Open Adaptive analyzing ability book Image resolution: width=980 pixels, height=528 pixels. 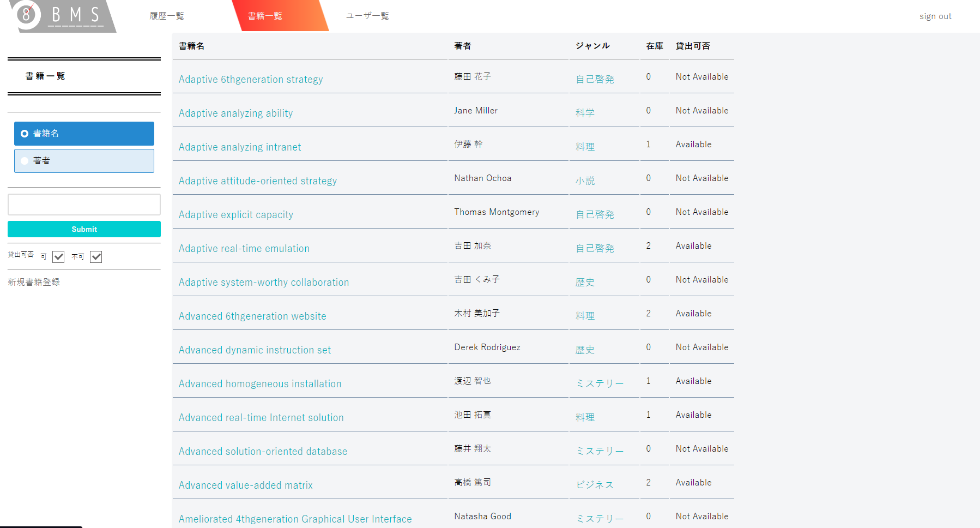tap(235, 113)
